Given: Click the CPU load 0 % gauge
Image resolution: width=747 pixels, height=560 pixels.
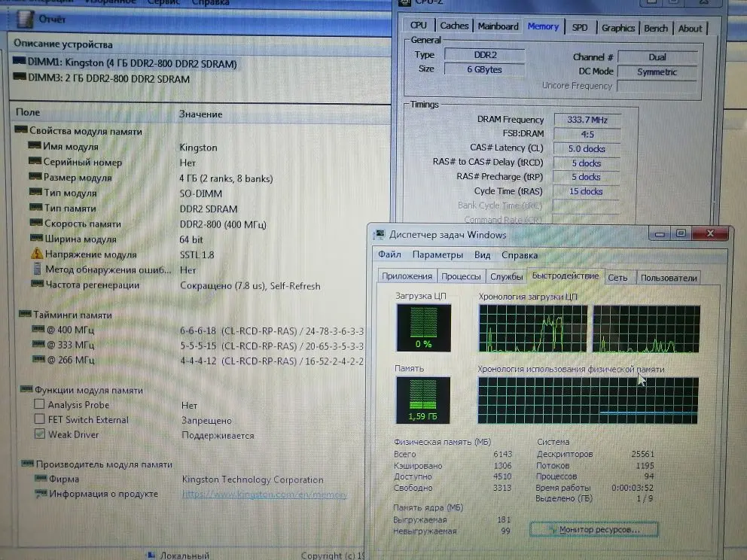Looking at the screenshot, I should coord(423,328).
